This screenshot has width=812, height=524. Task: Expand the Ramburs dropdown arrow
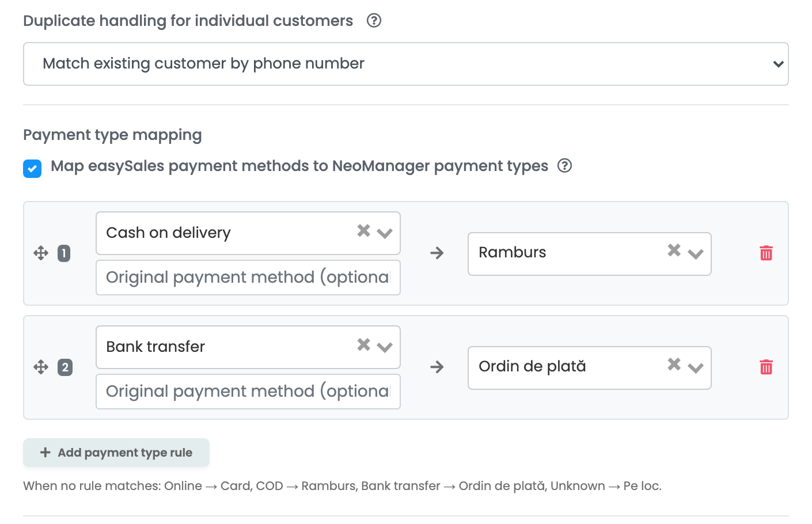click(x=696, y=254)
